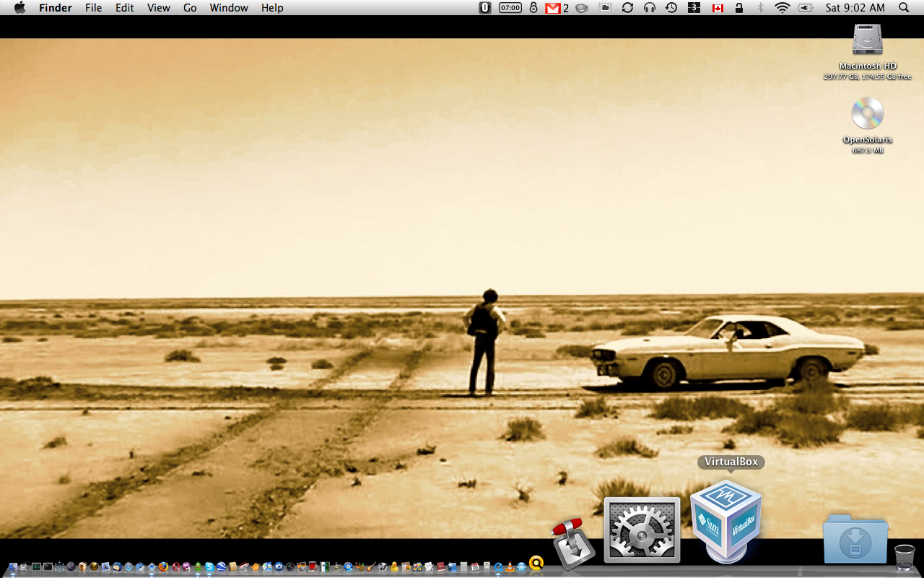Click the Bluetooth menu bar icon
The height and width of the screenshot is (578, 924).
pos(760,7)
